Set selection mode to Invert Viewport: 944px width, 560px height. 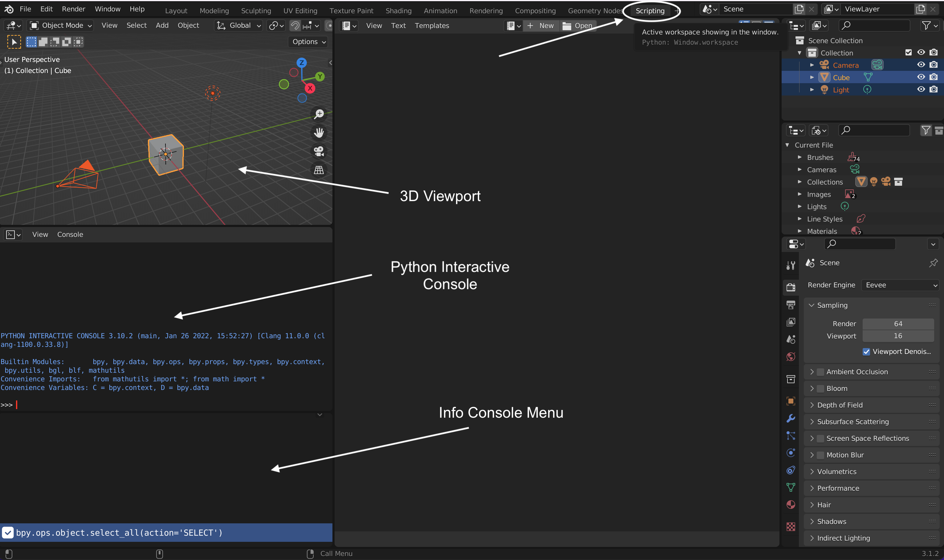pyautogui.click(x=67, y=42)
